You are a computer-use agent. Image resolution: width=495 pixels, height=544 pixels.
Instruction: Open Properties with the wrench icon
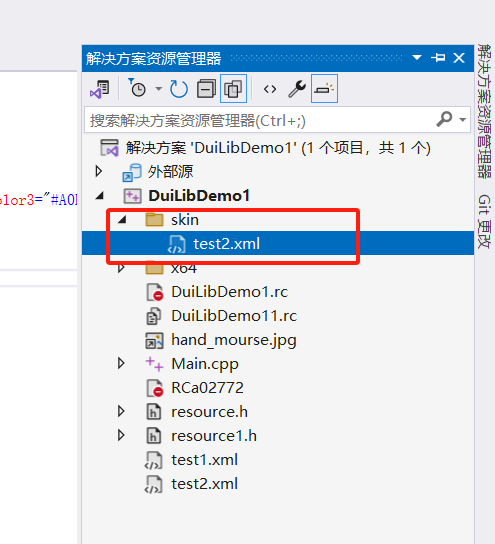pyautogui.click(x=297, y=89)
